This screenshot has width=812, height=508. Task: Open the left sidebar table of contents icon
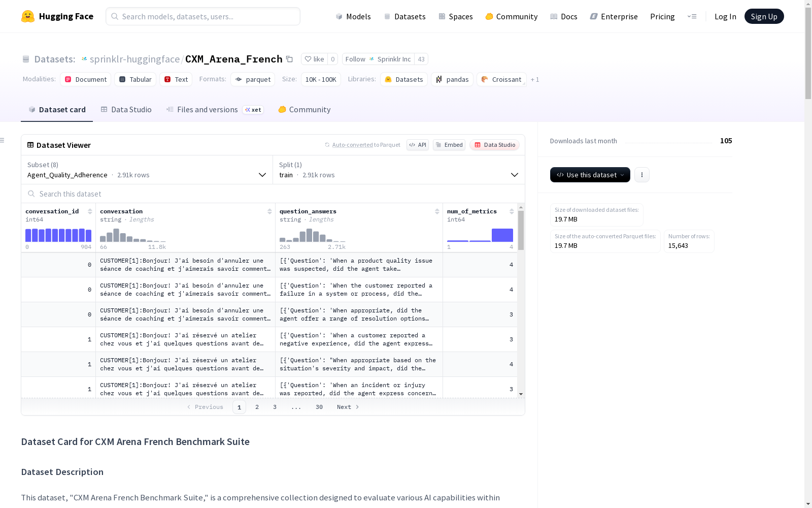2,140
